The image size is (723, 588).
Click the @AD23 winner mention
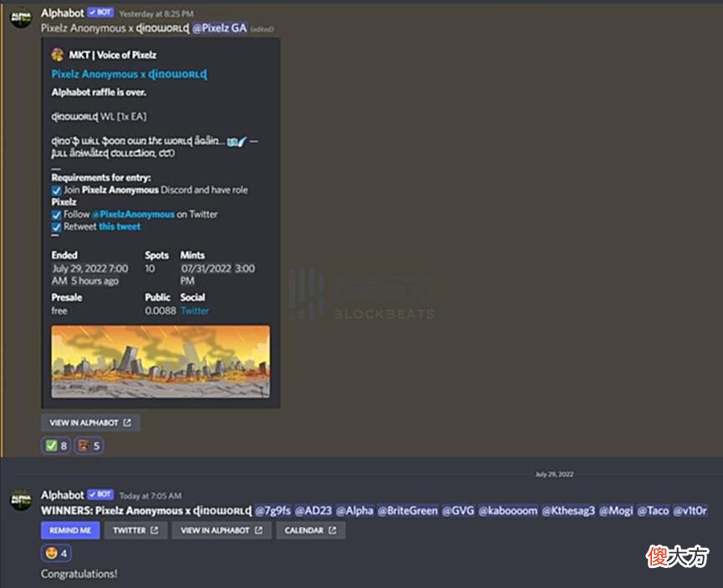point(313,510)
